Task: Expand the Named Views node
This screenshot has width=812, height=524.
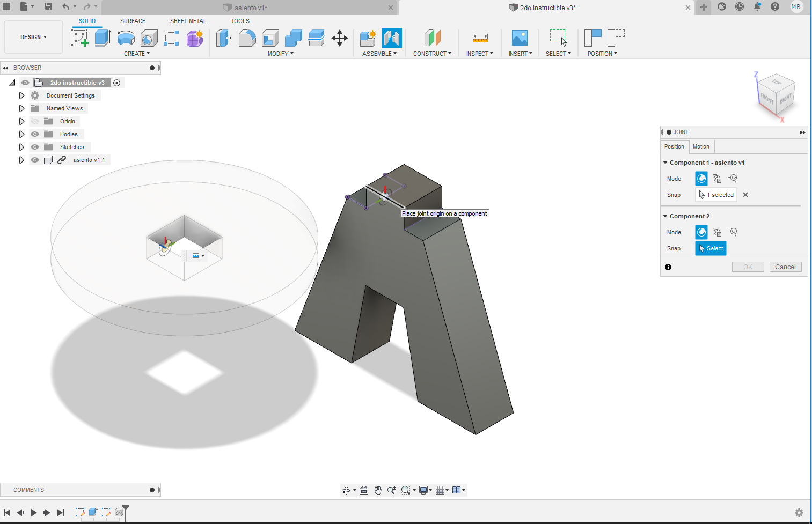Action: [x=21, y=108]
